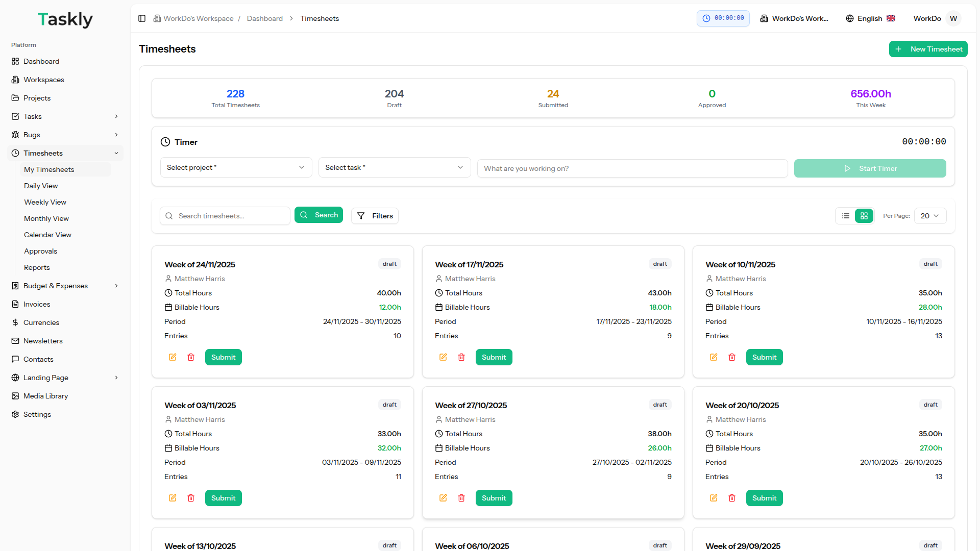
Task: Open the Filters panel
Action: point(375,216)
